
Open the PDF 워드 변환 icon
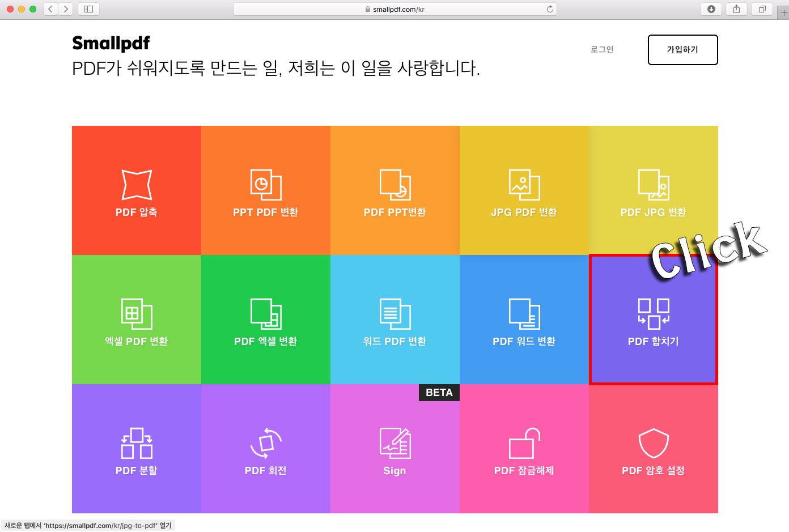pos(524,313)
